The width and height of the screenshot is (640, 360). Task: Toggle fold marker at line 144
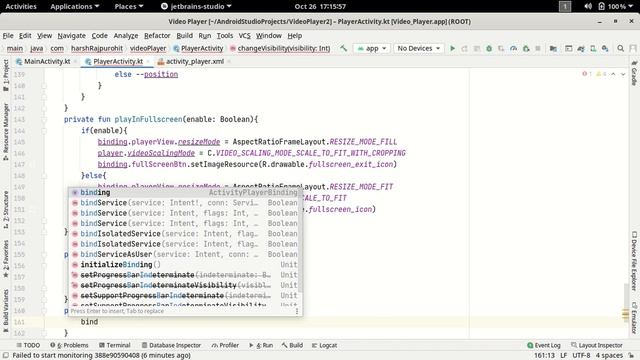[x=44, y=131]
